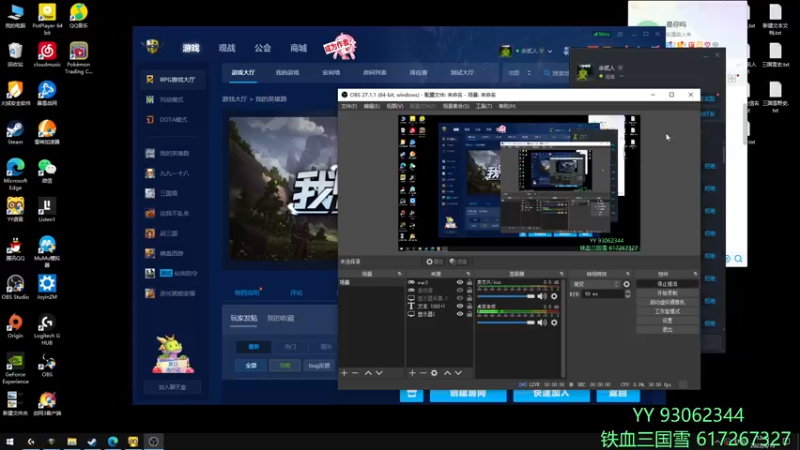Open the 工具(T) menu in OBS
Image resolution: width=800 pixels, height=450 pixels.
coord(484,106)
